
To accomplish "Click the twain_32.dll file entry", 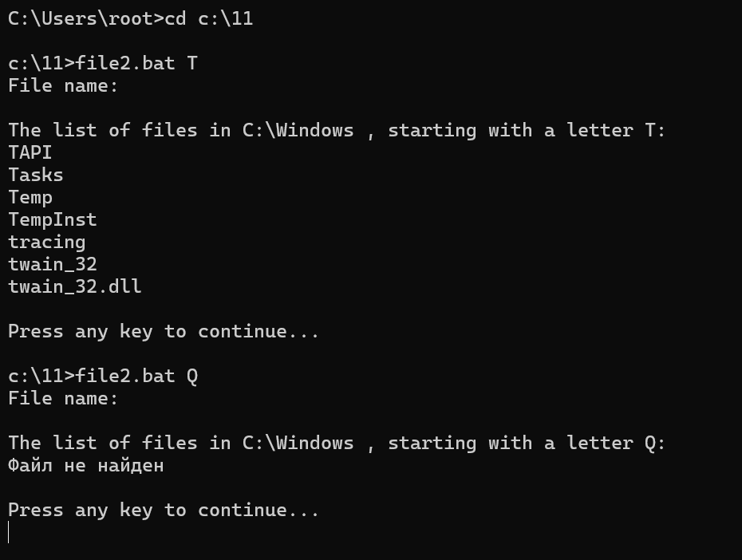I will (x=75, y=286).
